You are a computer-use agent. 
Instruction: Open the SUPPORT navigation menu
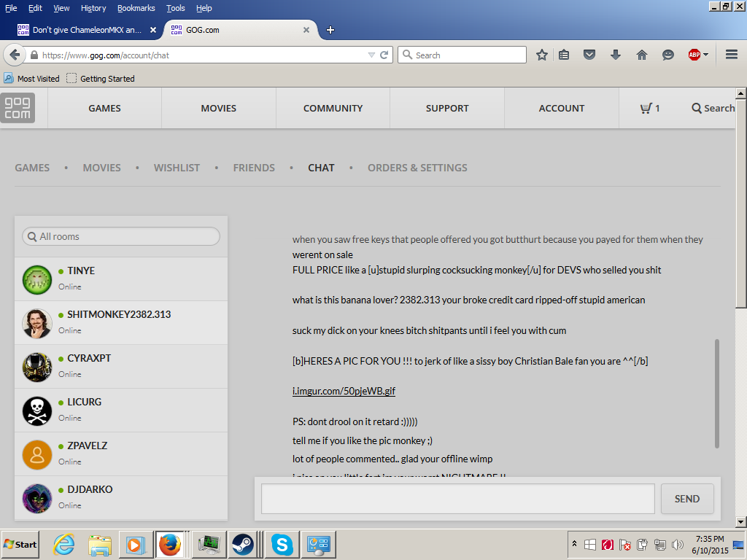pos(447,108)
